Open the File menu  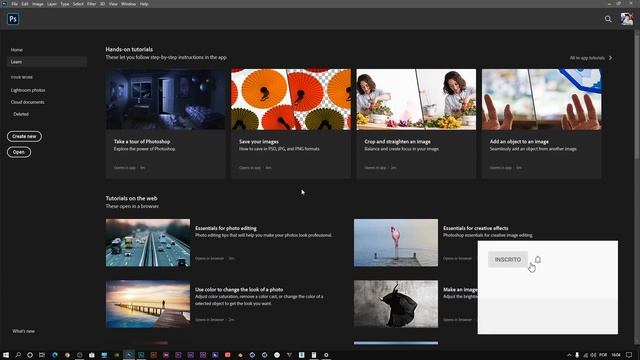[14, 4]
